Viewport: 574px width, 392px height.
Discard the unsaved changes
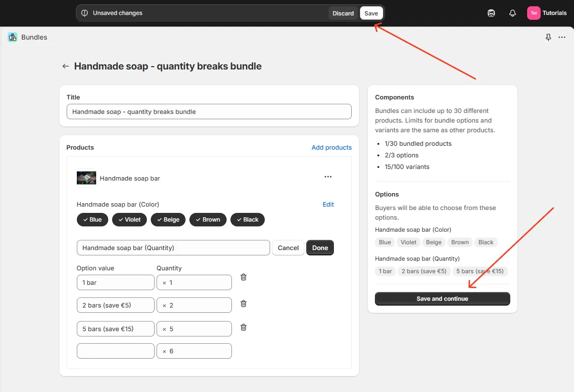(343, 13)
